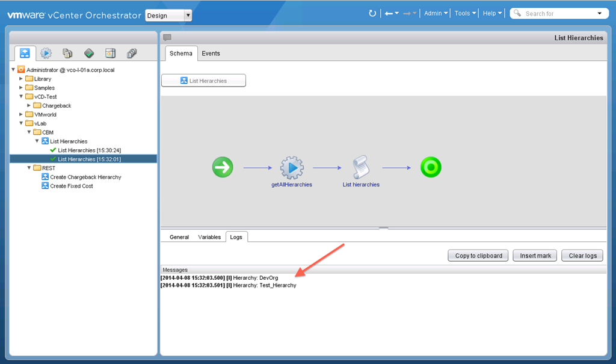This screenshot has height=364, width=616.
Task: Click the List Hierarchies workflow icon in tree
Action: [45, 141]
